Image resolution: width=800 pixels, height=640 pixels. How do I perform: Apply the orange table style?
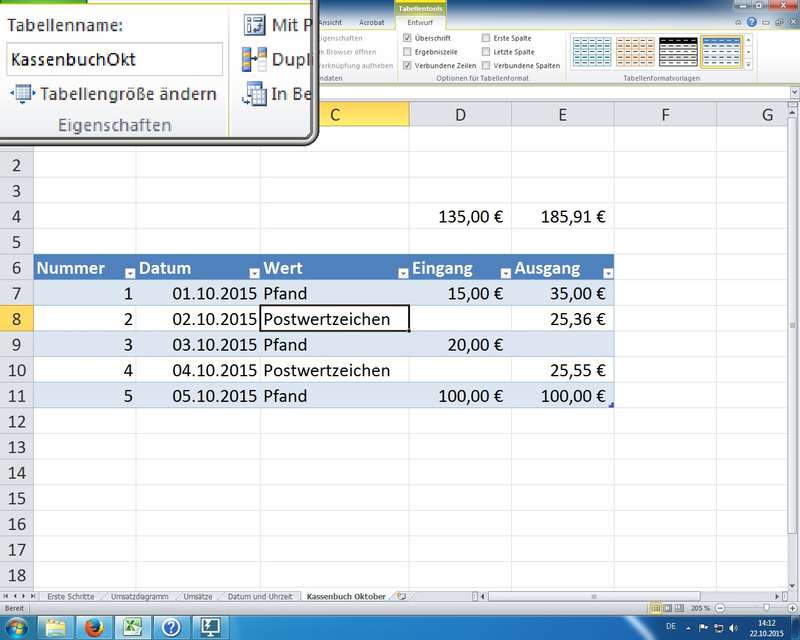pyautogui.click(x=635, y=52)
